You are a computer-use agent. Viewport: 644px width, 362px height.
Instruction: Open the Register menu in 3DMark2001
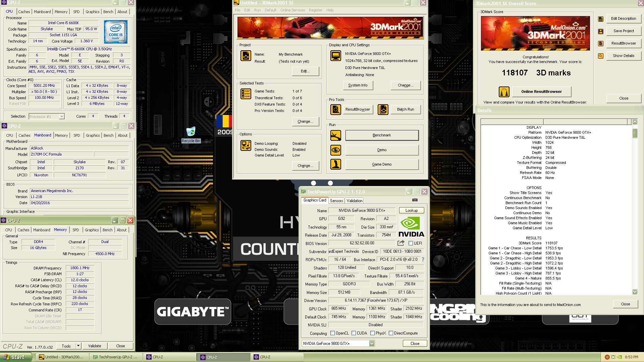point(315,10)
